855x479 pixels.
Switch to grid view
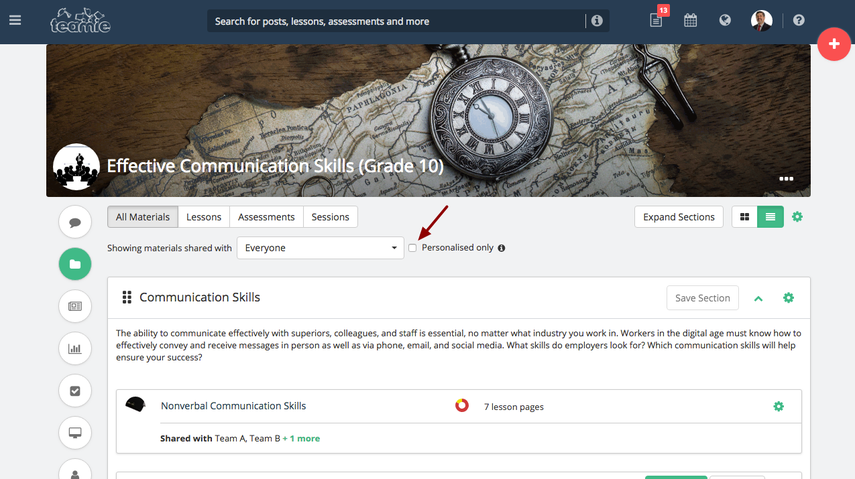tap(744, 217)
